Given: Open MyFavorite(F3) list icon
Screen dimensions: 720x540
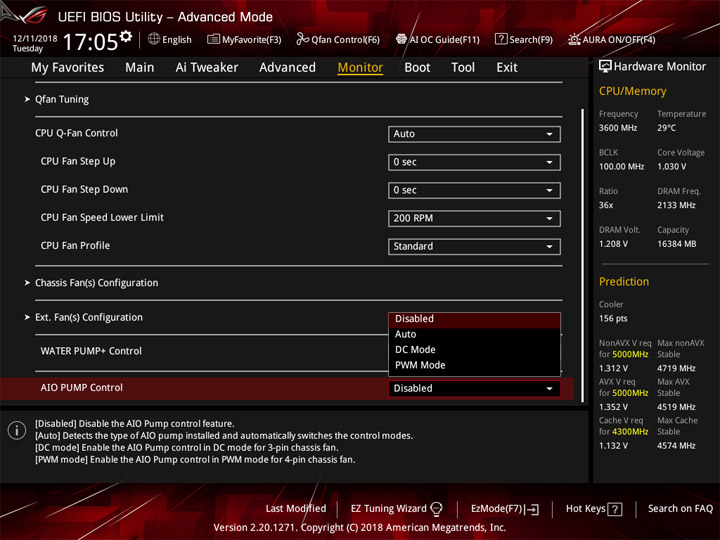Looking at the screenshot, I should coord(213,39).
